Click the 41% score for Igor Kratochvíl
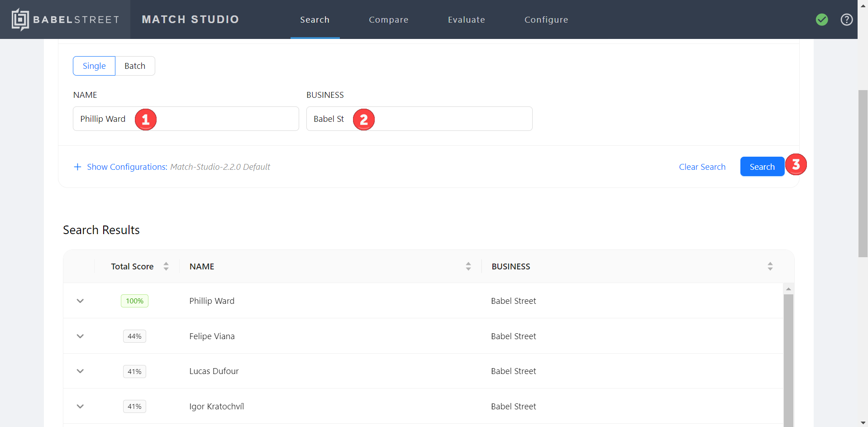 134,406
